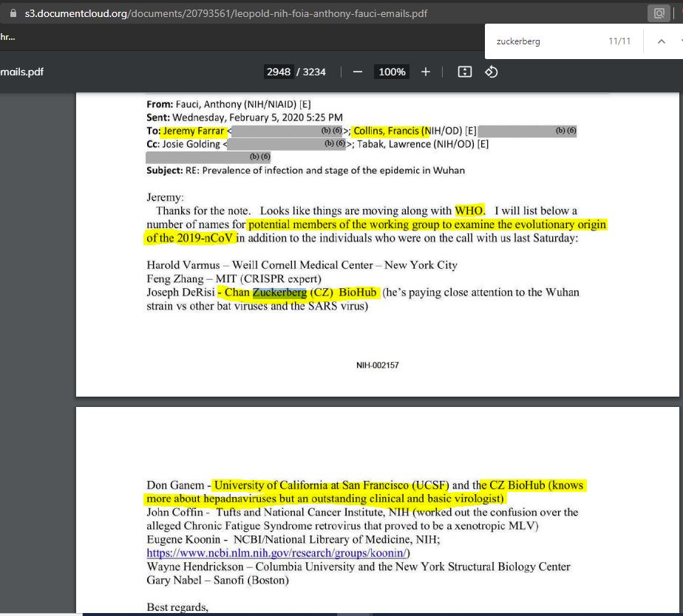Click the line Harold Varmus – Weill Cornell
683x616 pixels.
[302, 265]
